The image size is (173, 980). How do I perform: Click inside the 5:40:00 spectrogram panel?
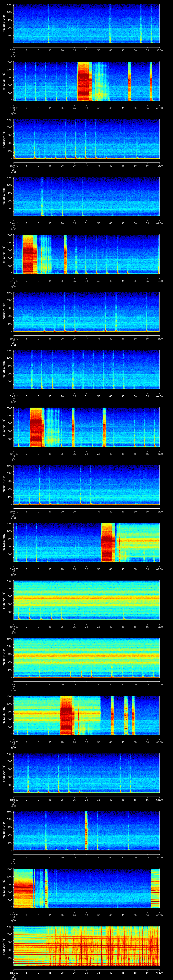86,197
